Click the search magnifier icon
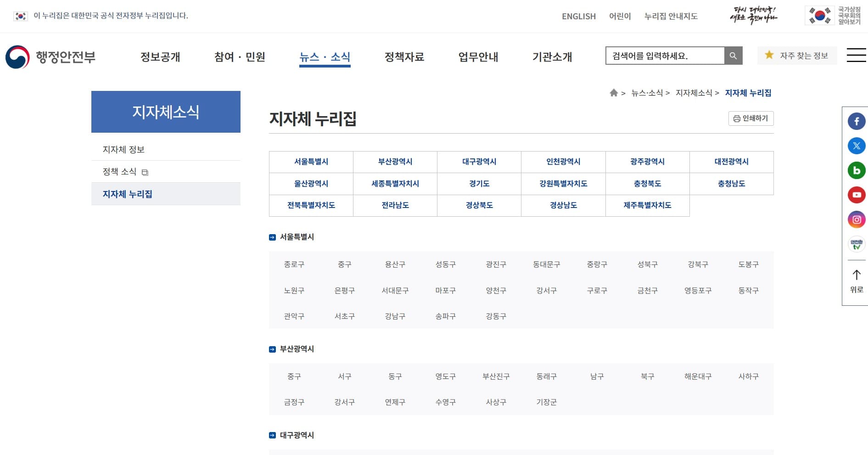The width and height of the screenshot is (868, 455). pyautogui.click(x=733, y=56)
